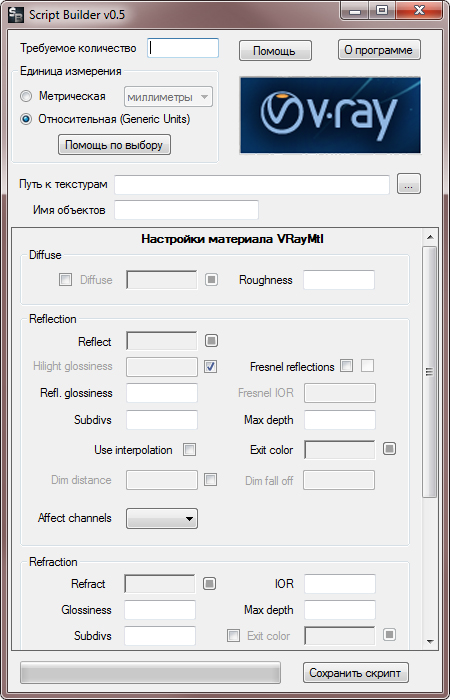Click the Hilight glossiness input field
The width and height of the screenshot is (450, 700).
(x=162, y=367)
